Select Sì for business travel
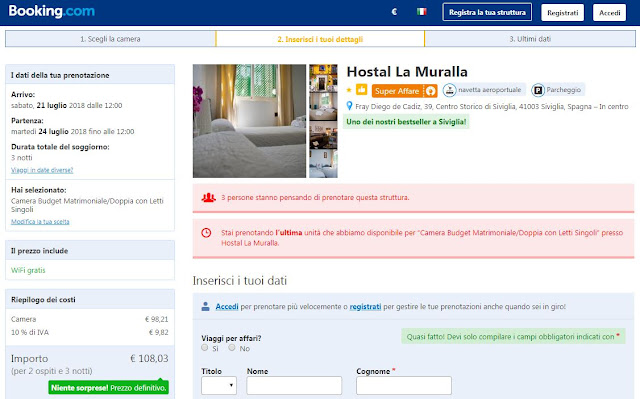The height and width of the screenshot is (399, 640). pos(204,348)
